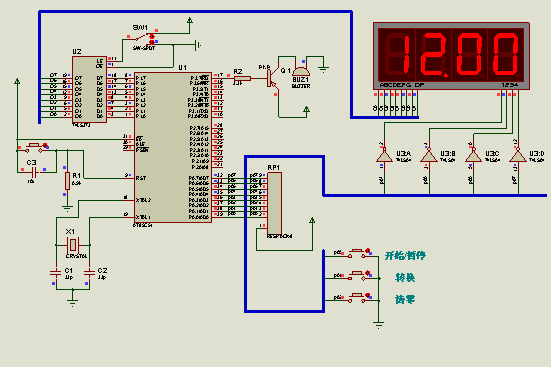Click the XTAL1 pin on U1

[143, 217]
